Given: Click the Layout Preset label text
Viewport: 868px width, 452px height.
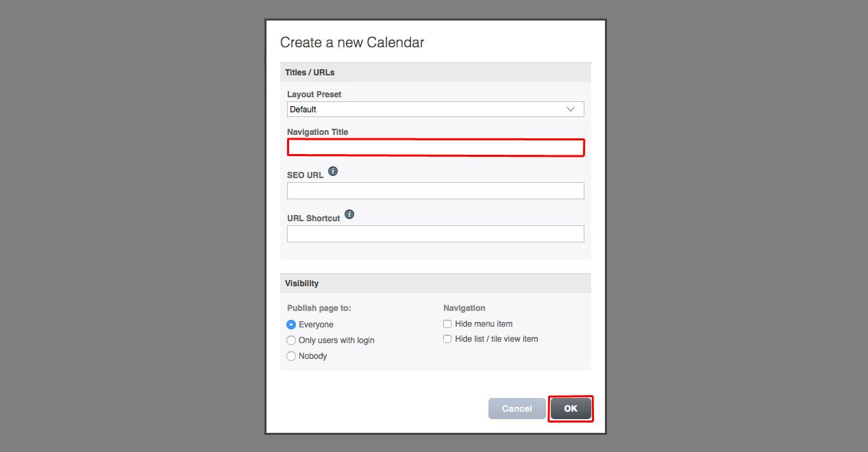Looking at the screenshot, I should pos(314,95).
